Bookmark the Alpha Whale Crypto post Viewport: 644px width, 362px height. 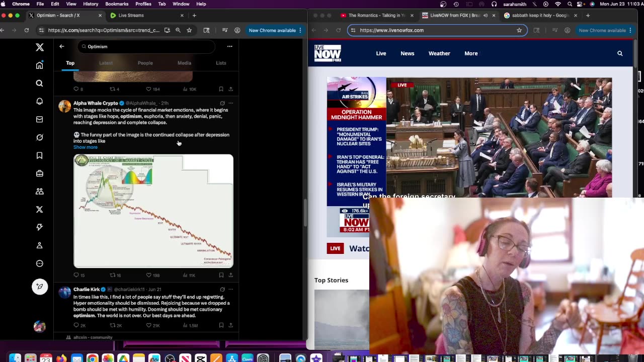(x=221, y=275)
